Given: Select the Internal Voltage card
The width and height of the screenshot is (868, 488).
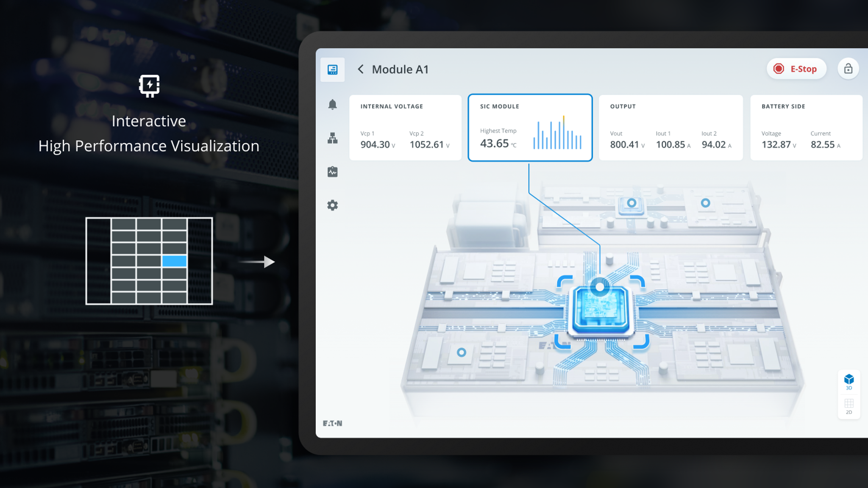Looking at the screenshot, I should 405,128.
